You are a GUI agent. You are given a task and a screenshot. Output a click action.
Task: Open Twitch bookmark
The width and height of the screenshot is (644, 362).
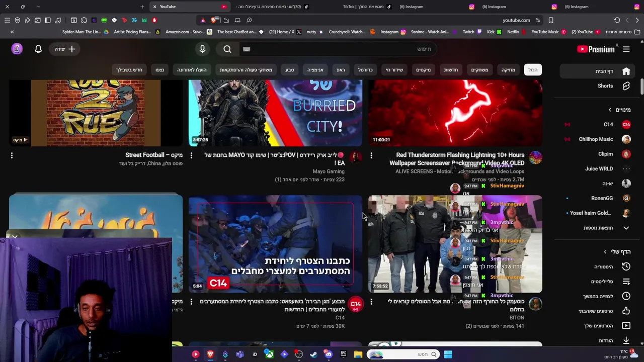pyautogui.click(x=472, y=32)
